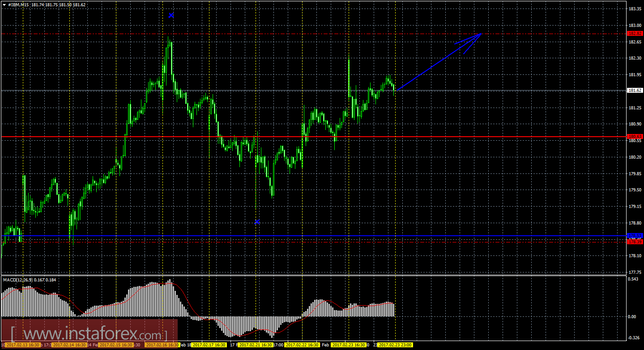Select the solid blue horizontal support line
644x350 pixels.
tap(313, 236)
